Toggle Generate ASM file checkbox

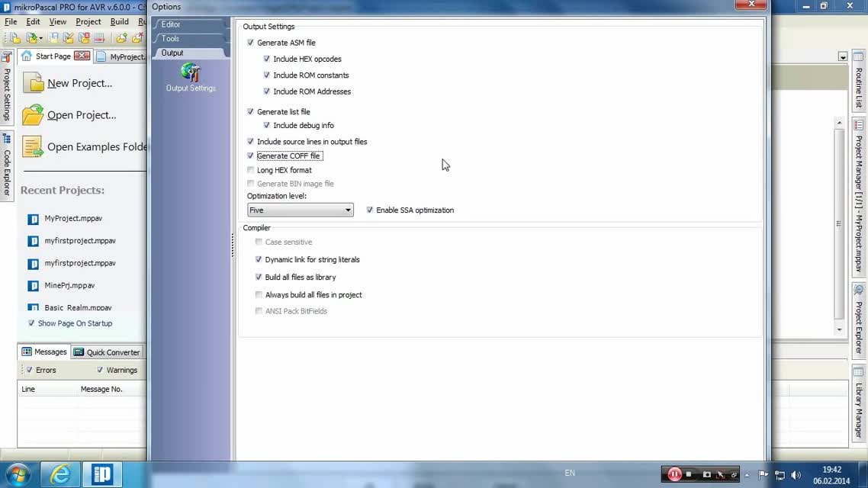(250, 43)
